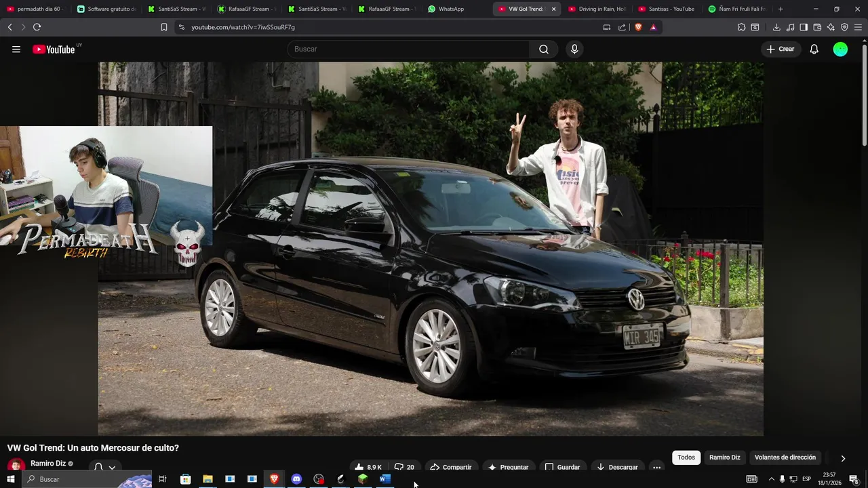The image size is (868, 488).
Task: Click the Crear button
Action: tap(781, 49)
